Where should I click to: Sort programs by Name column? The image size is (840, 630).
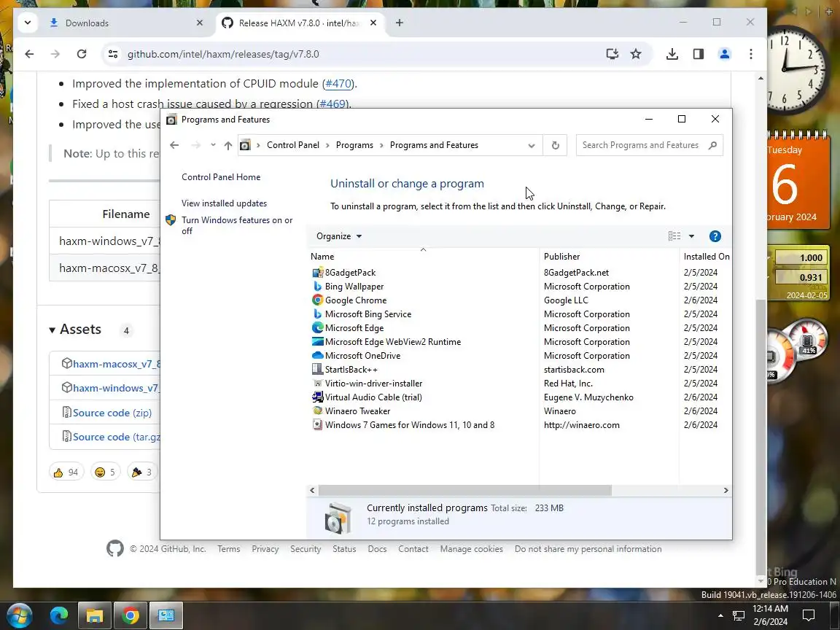coord(423,257)
